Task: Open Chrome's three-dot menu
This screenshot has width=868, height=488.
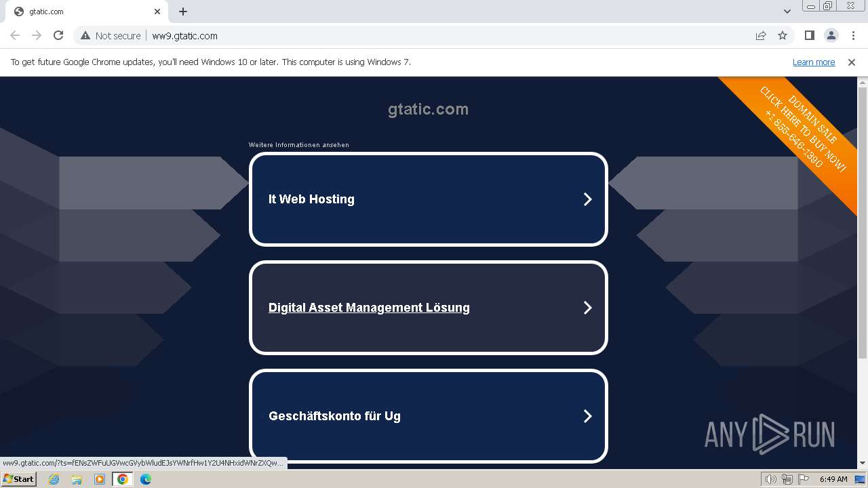Action: pos(853,35)
